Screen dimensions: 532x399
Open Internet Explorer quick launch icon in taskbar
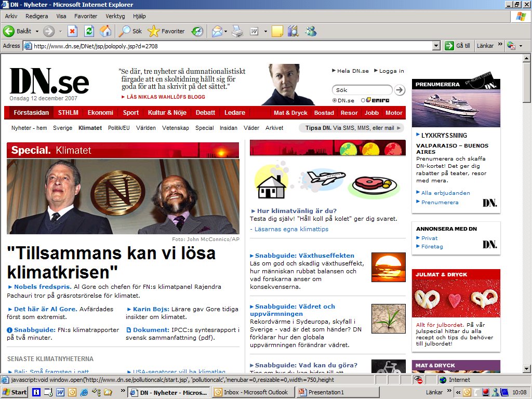84,392
